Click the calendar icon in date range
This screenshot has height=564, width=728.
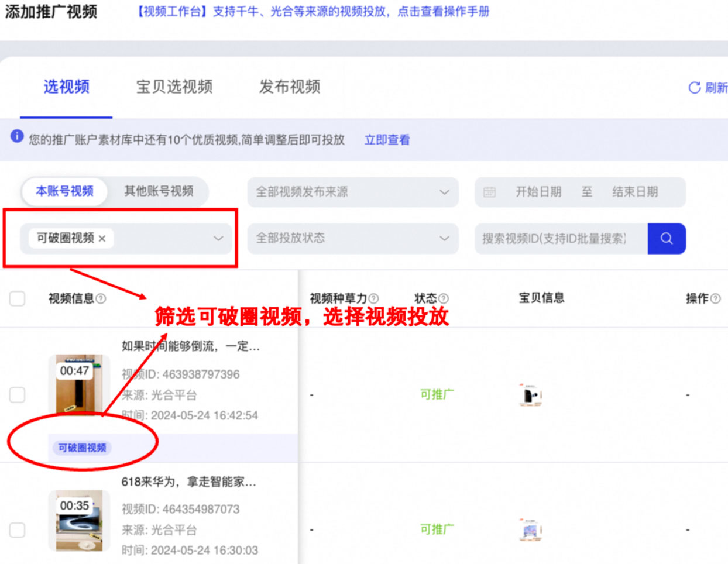coord(490,192)
